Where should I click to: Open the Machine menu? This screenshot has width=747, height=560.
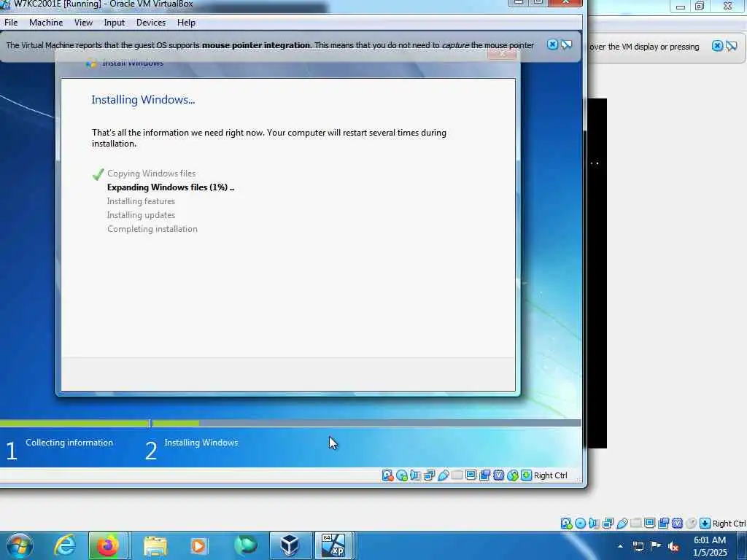click(46, 23)
